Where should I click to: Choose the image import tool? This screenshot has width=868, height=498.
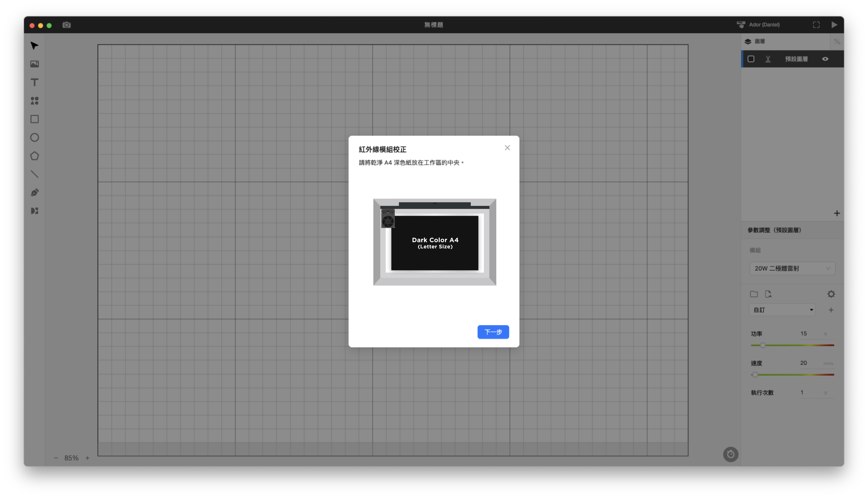tap(35, 64)
